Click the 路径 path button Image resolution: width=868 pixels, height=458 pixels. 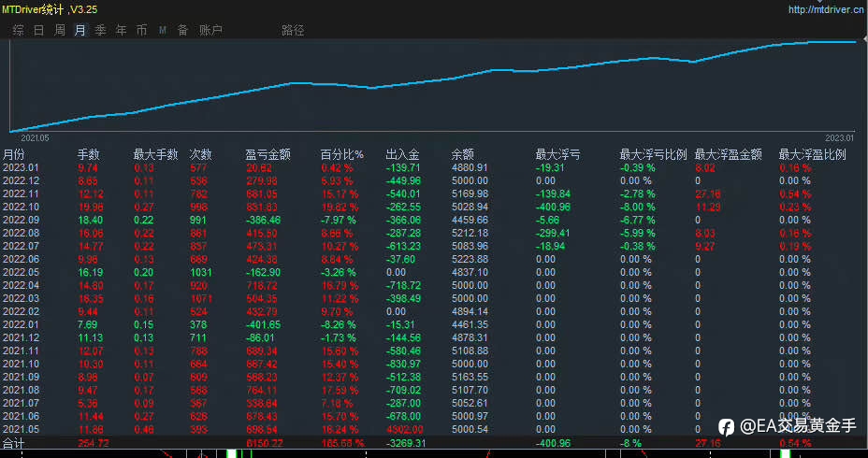(293, 31)
